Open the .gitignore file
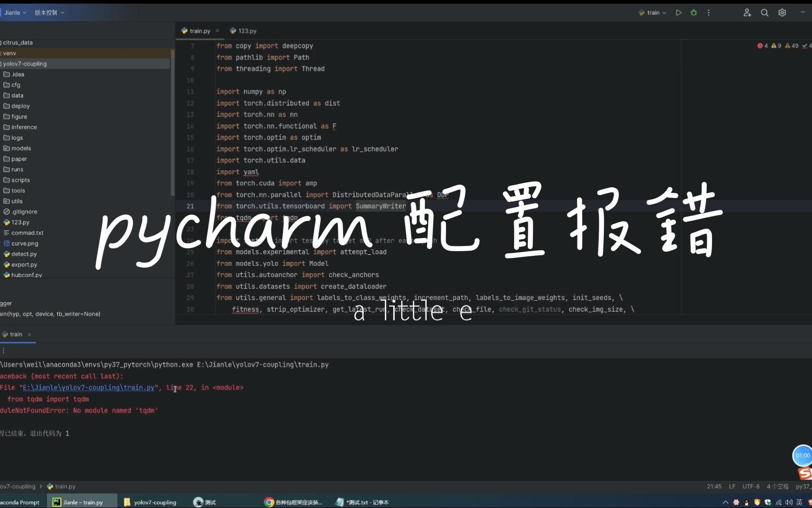The image size is (812, 508). (x=21, y=212)
